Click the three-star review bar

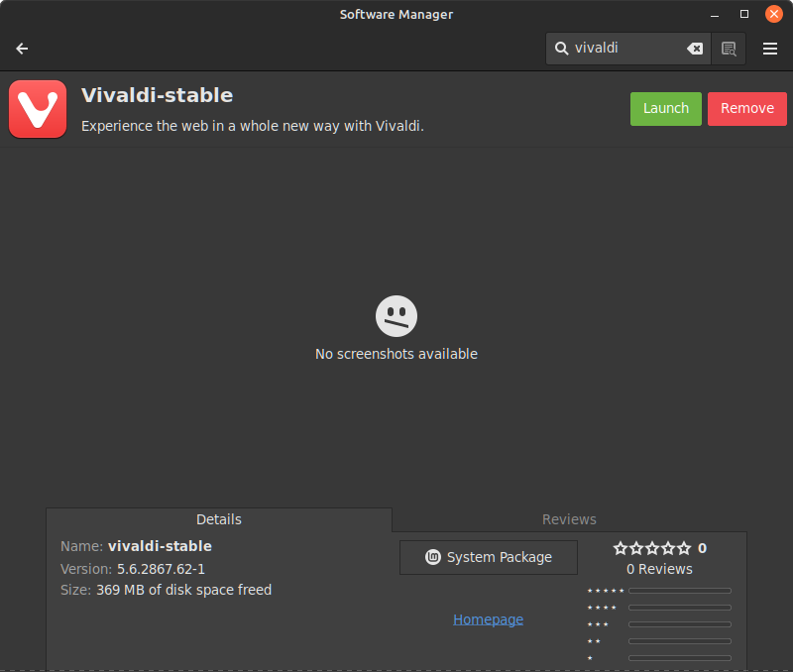(680, 624)
